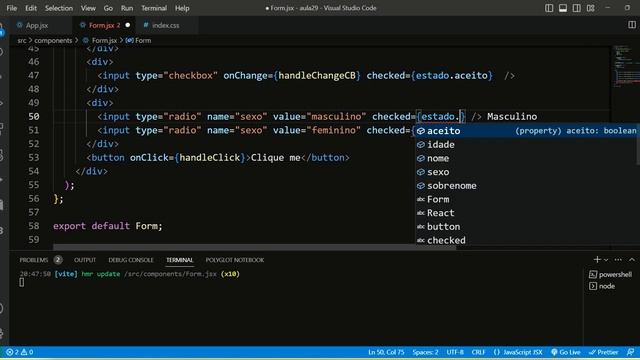Change language mode JavaScript JSX
Viewport: 640px width, 360px height.
pyautogui.click(x=518, y=352)
